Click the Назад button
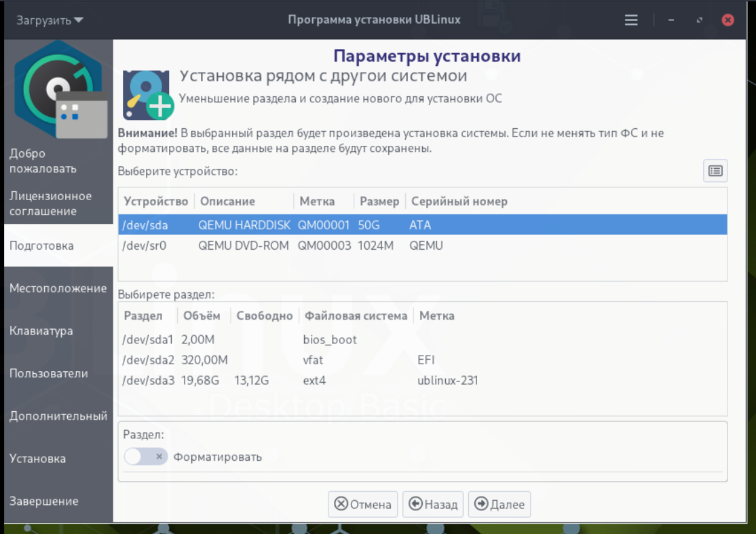 click(x=433, y=504)
